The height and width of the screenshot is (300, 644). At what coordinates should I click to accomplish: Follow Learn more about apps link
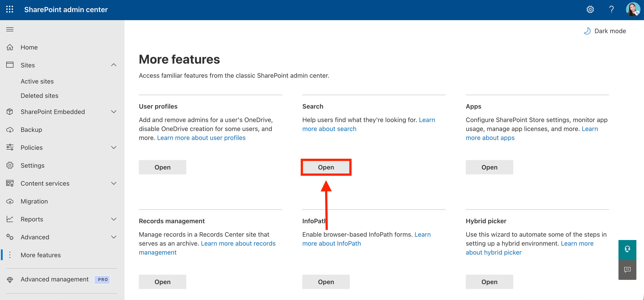point(490,138)
